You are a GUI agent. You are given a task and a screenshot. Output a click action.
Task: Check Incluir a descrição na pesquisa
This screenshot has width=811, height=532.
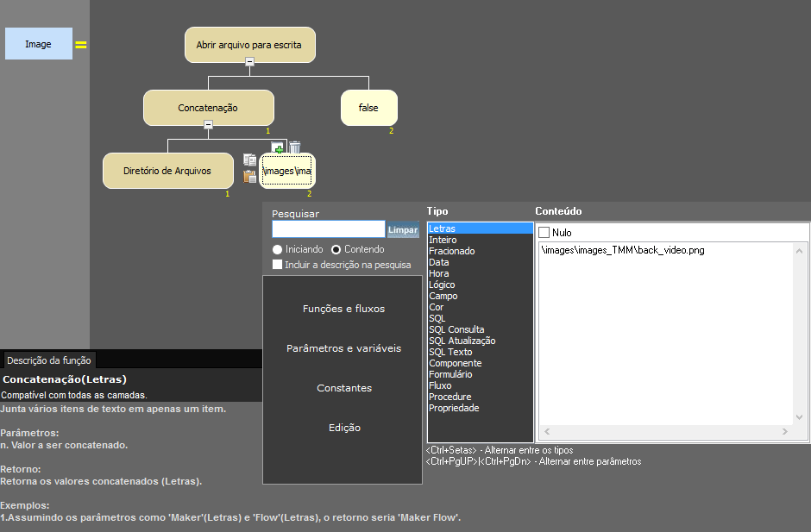point(278,265)
